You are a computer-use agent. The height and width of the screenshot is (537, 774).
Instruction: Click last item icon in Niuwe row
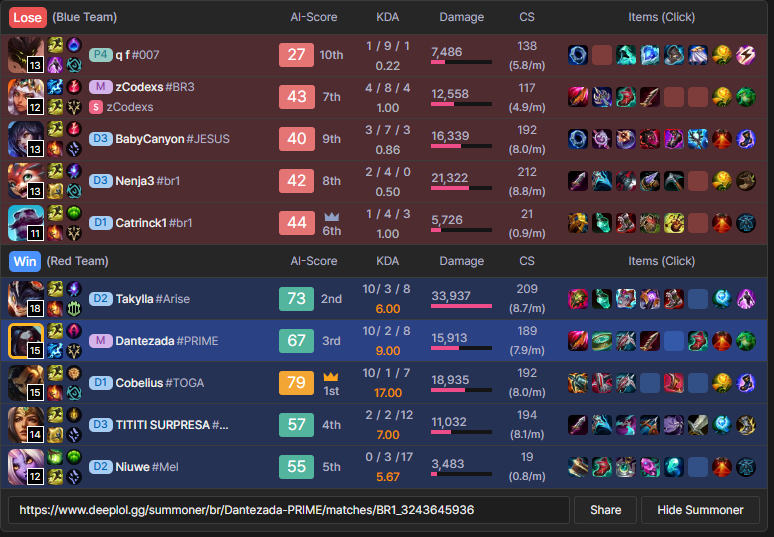click(x=745, y=466)
